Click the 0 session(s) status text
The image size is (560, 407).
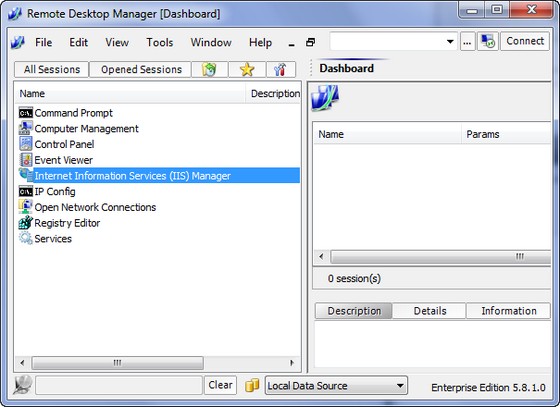[x=354, y=278]
